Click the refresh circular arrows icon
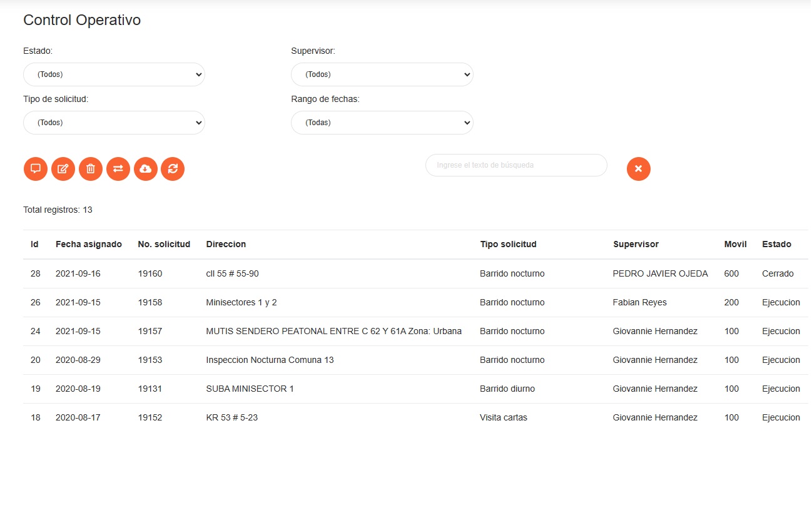 (x=173, y=168)
